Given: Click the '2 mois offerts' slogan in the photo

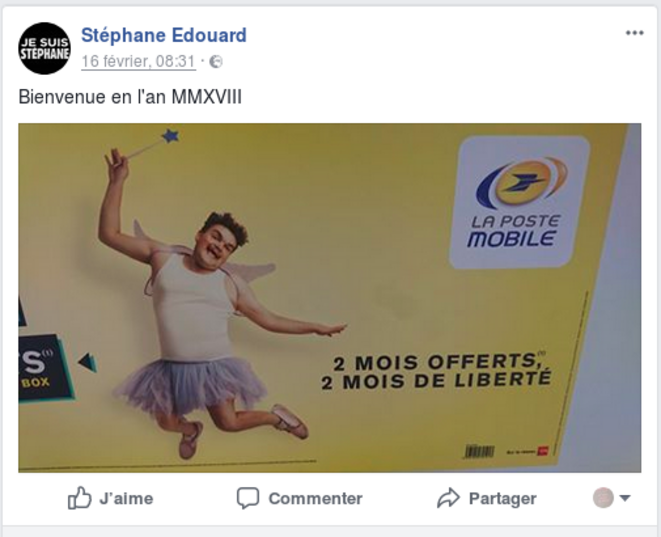Looking at the screenshot, I should (x=436, y=371).
